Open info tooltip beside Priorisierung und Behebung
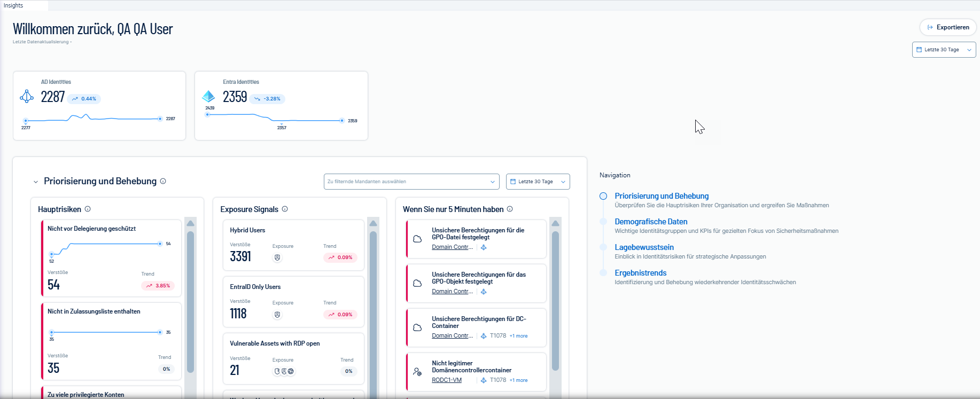The width and height of the screenshot is (980, 399). tap(163, 181)
